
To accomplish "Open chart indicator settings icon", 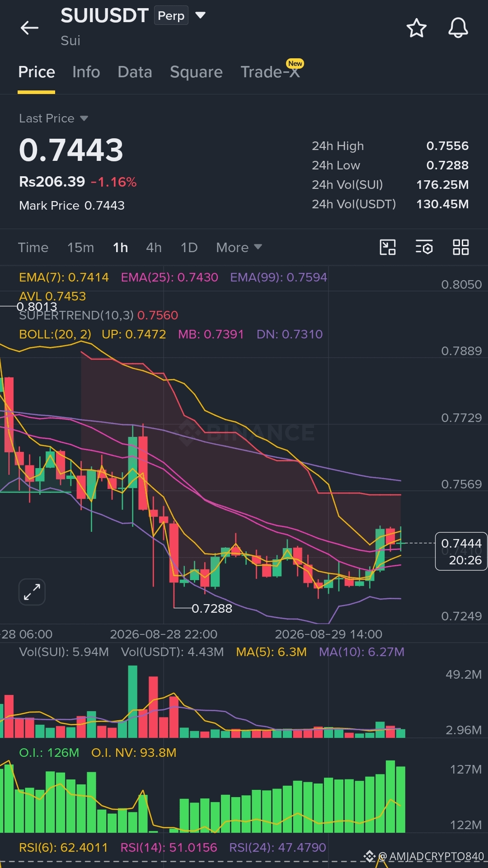I will 424,247.
